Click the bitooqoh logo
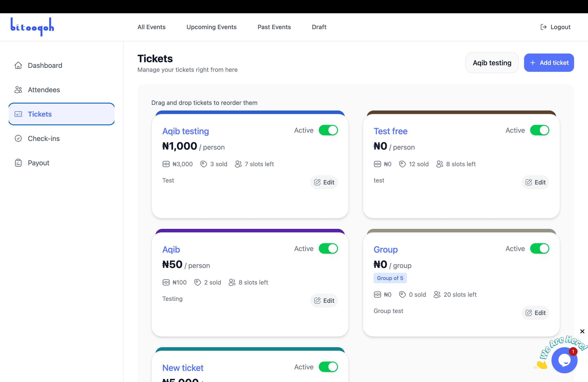This screenshot has height=382, width=588. click(x=32, y=27)
